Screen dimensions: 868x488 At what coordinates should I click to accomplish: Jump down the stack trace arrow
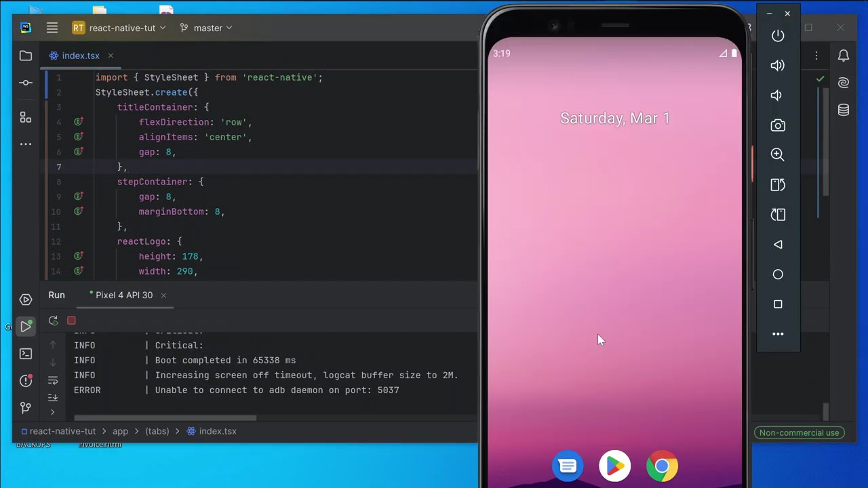coord(53,363)
